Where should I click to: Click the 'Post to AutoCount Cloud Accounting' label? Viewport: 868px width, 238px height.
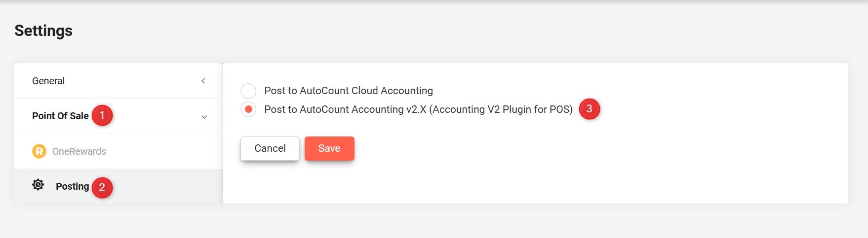(349, 91)
